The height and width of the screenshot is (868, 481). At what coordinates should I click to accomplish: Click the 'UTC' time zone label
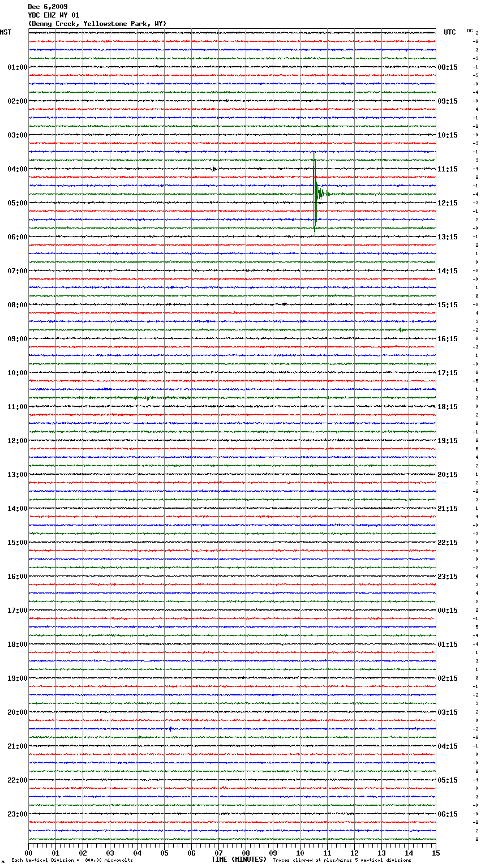[x=450, y=32]
